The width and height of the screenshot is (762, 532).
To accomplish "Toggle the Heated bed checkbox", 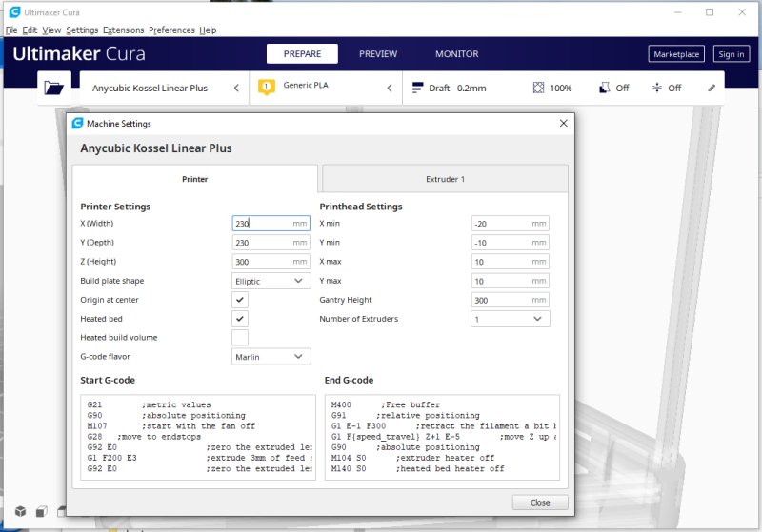I will [240, 319].
